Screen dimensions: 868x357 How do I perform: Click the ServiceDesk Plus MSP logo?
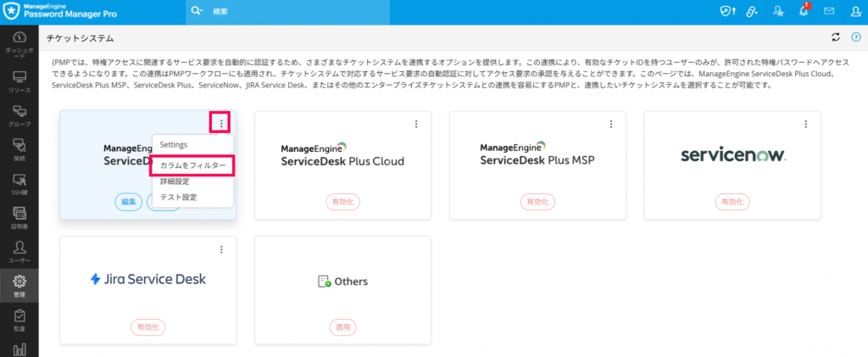pos(537,154)
